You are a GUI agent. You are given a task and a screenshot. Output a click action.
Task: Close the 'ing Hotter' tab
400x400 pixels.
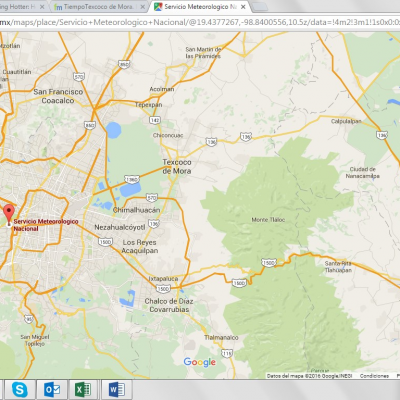click(x=42, y=7)
